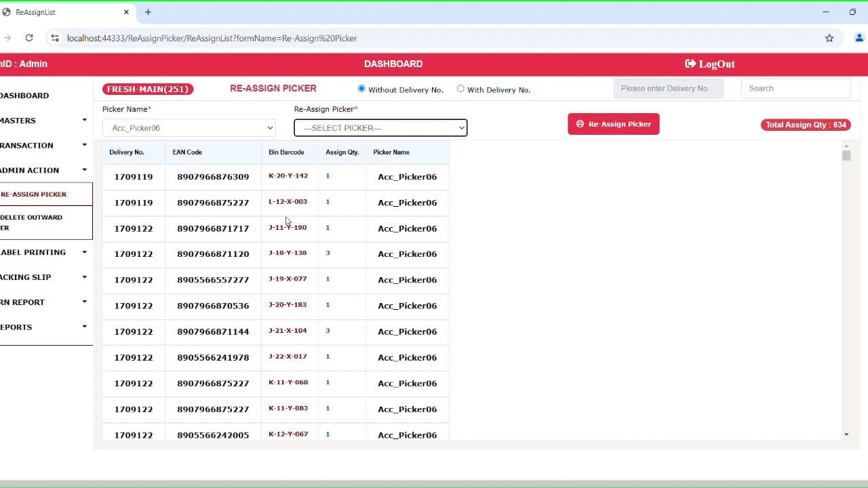Click the person icon on Re-Assign Picker button
This screenshot has height=488, width=868.
[x=580, y=124]
